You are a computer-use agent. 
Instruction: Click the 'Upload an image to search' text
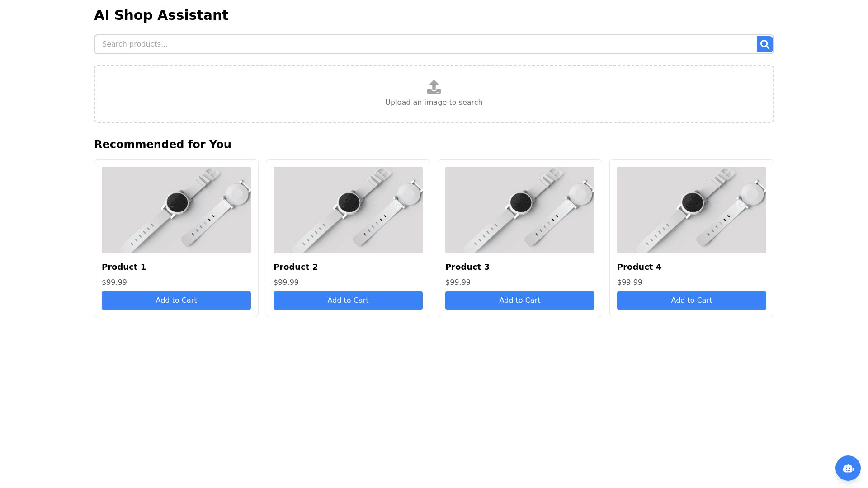434,103
